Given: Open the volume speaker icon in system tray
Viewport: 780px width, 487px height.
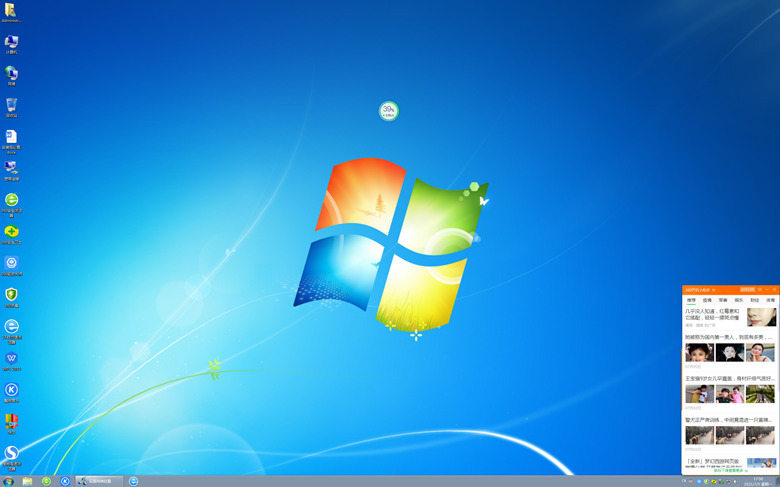Looking at the screenshot, I should 735,482.
